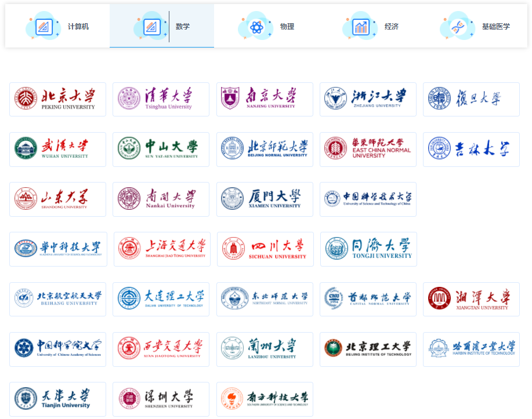Viewport: 532px width, 419px height.
Task: Open the Zhejiang University card
Action: point(368,99)
